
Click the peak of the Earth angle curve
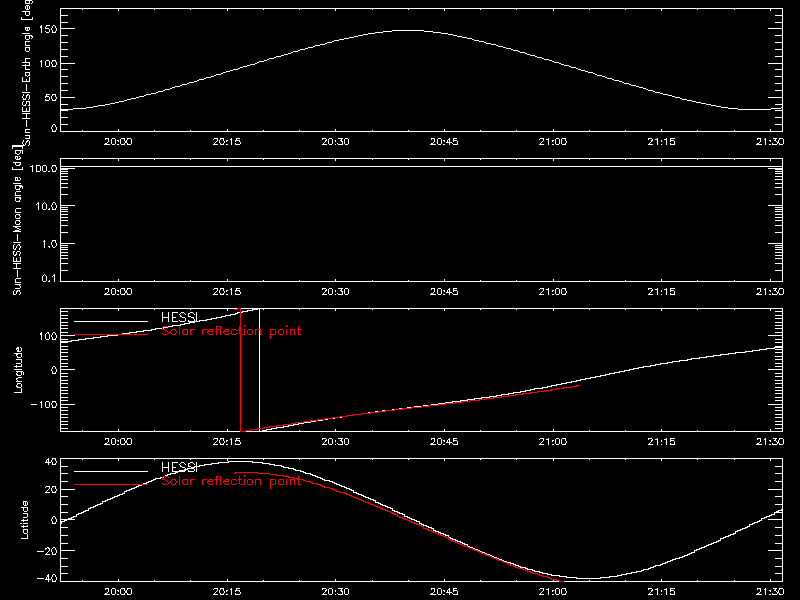408,31
